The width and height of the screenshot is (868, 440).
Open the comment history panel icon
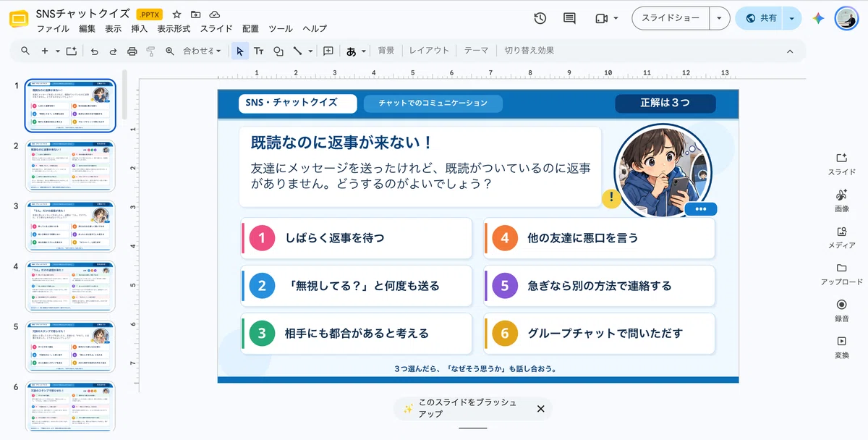pyautogui.click(x=569, y=18)
